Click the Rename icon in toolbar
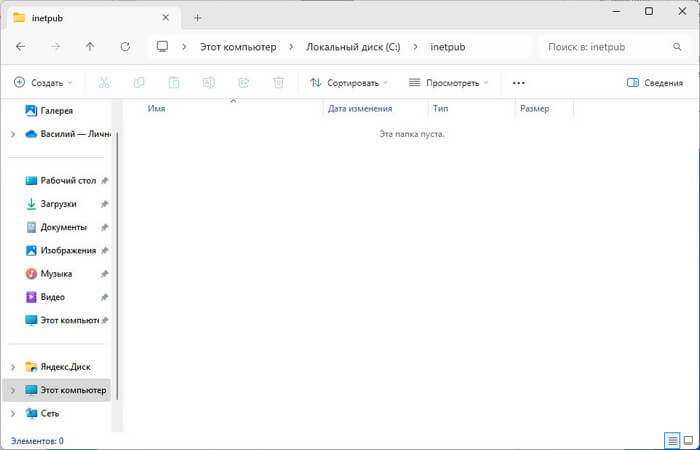Screen dimensions: 700x450 pos(209,83)
